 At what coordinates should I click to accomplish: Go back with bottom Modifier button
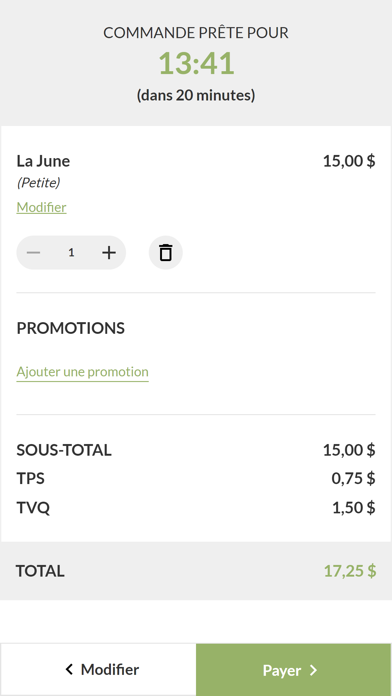[98, 669]
